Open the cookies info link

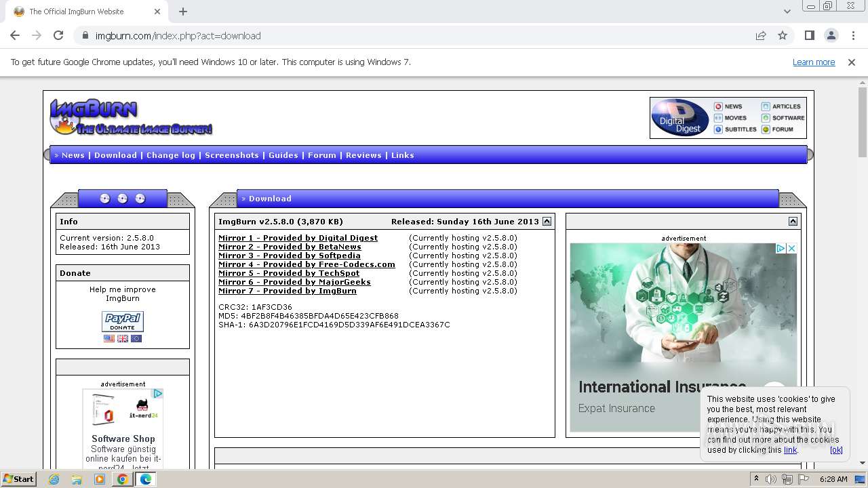[791, 450]
